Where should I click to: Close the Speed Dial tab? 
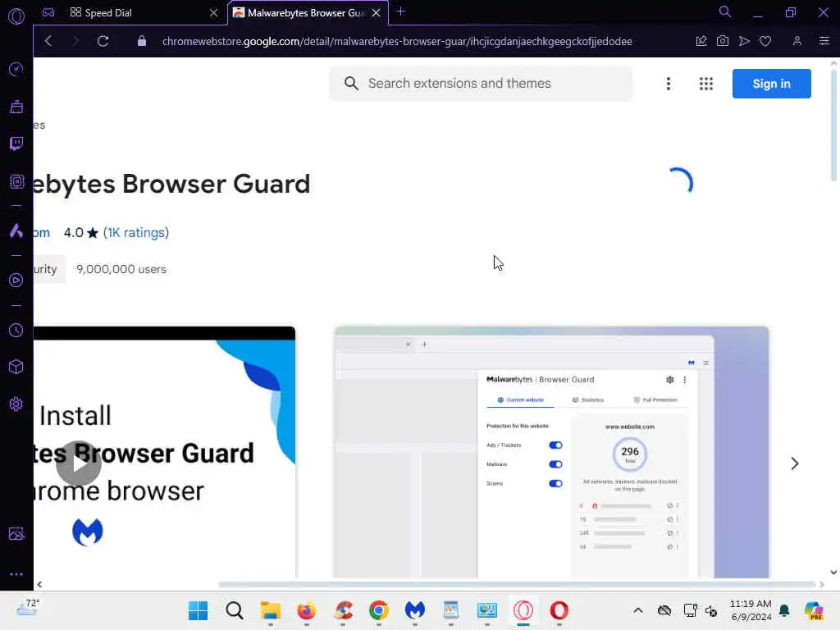click(x=214, y=12)
